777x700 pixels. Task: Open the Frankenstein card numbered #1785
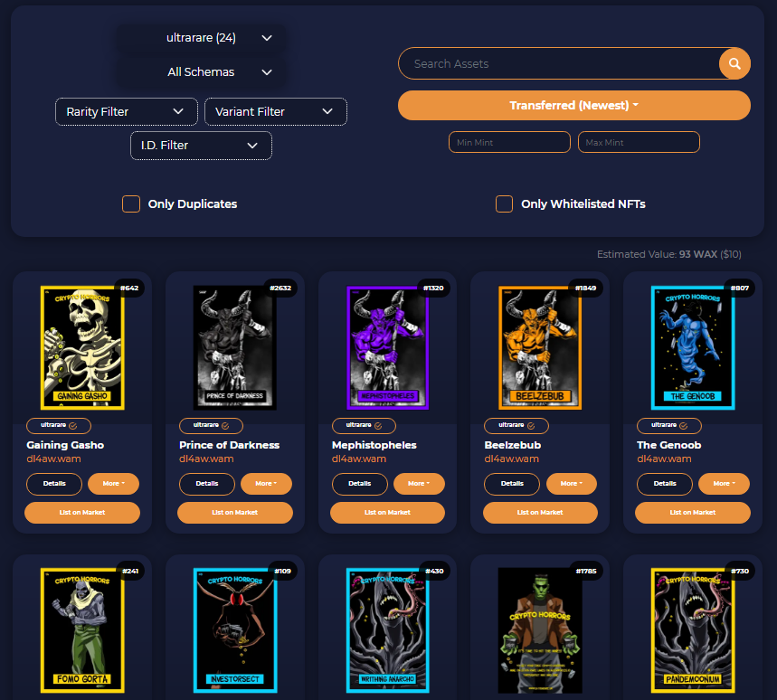coord(540,630)
